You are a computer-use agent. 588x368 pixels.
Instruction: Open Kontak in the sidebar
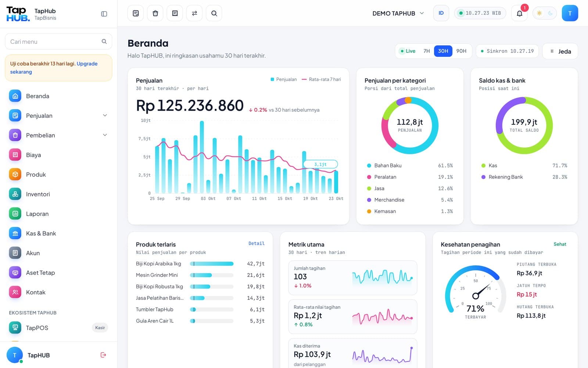(x=59, y=292)
